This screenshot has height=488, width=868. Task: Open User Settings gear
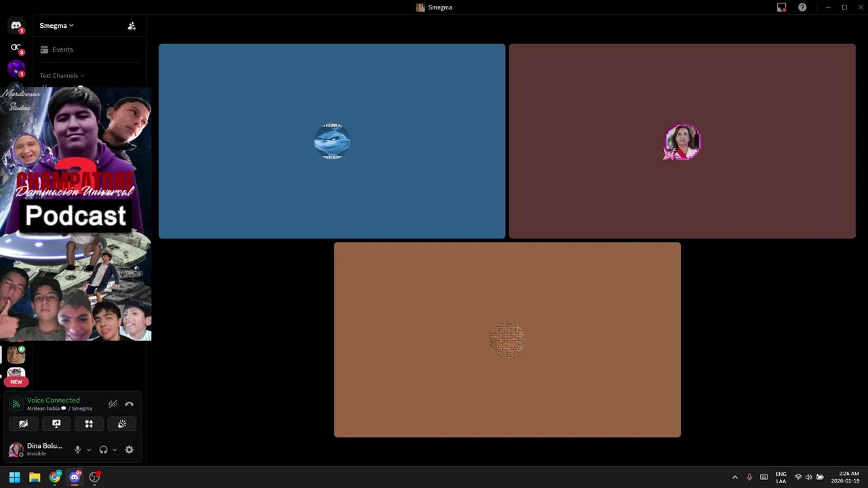coord(129,449)
